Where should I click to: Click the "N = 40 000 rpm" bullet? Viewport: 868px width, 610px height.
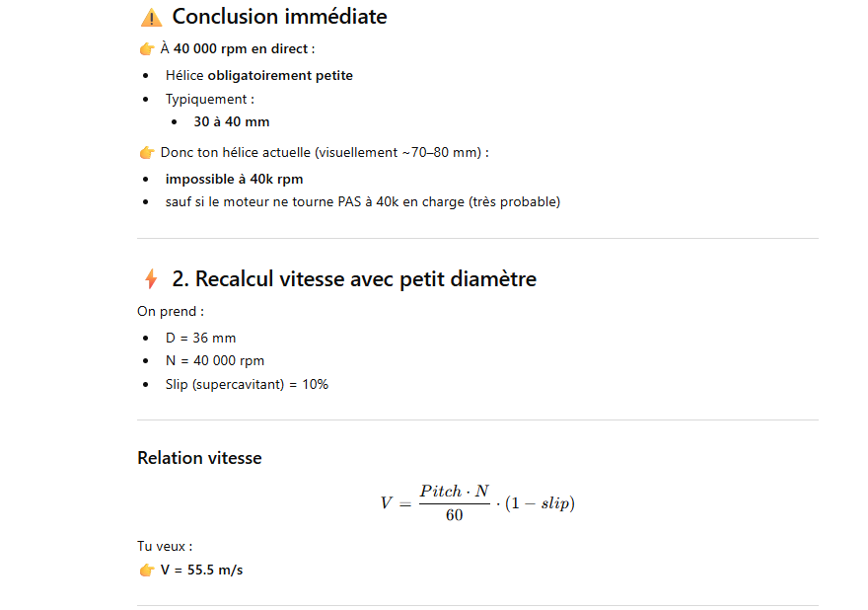[x=215, y=361]
